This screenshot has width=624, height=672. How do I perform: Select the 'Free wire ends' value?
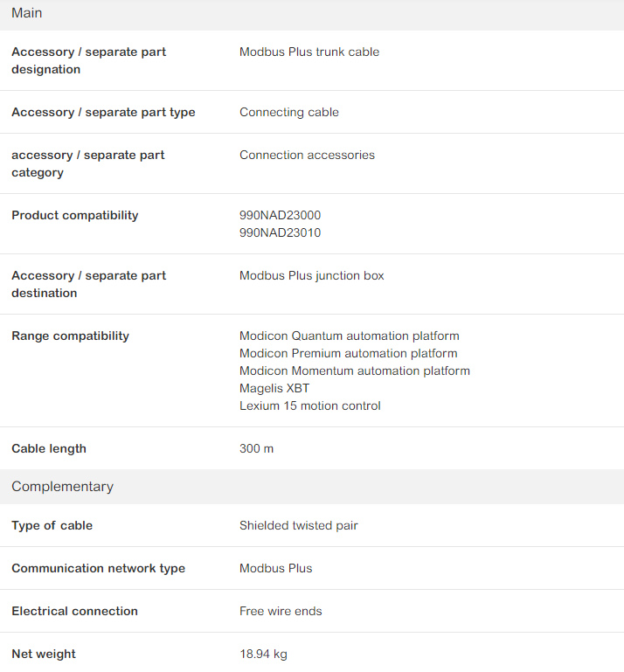click(x=281, y=611)
